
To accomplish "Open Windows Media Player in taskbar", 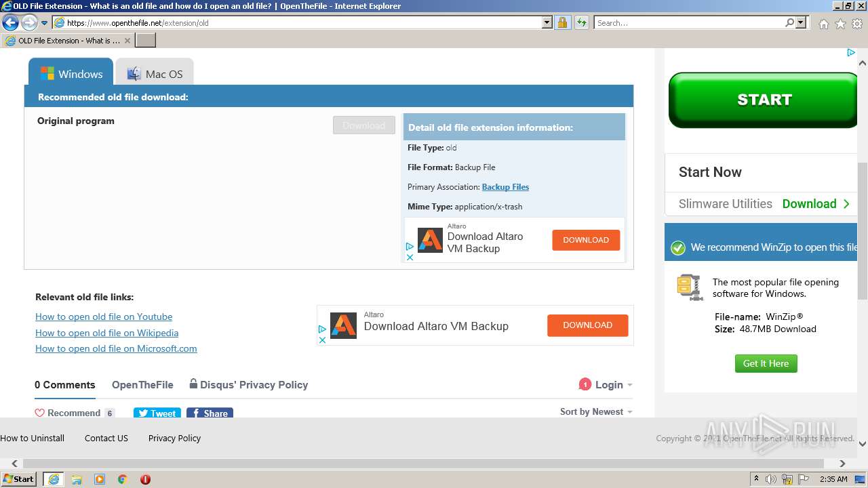I will [100, 479].
